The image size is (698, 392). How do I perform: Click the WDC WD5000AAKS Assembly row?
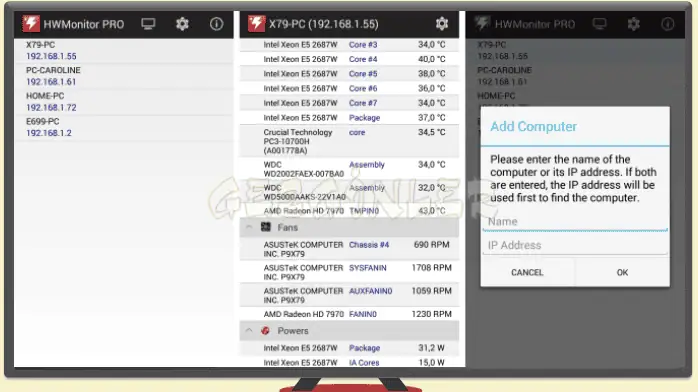(349, 192)
